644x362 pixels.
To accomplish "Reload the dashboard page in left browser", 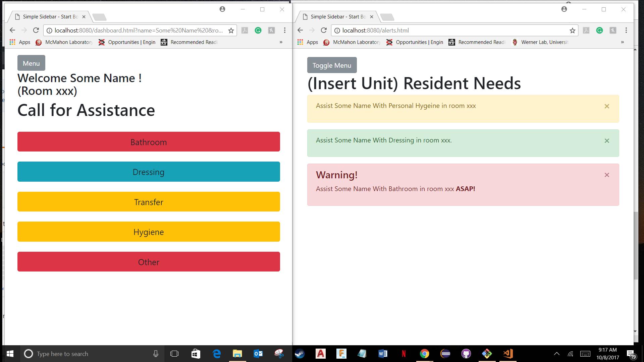I will tap(36, 31).
